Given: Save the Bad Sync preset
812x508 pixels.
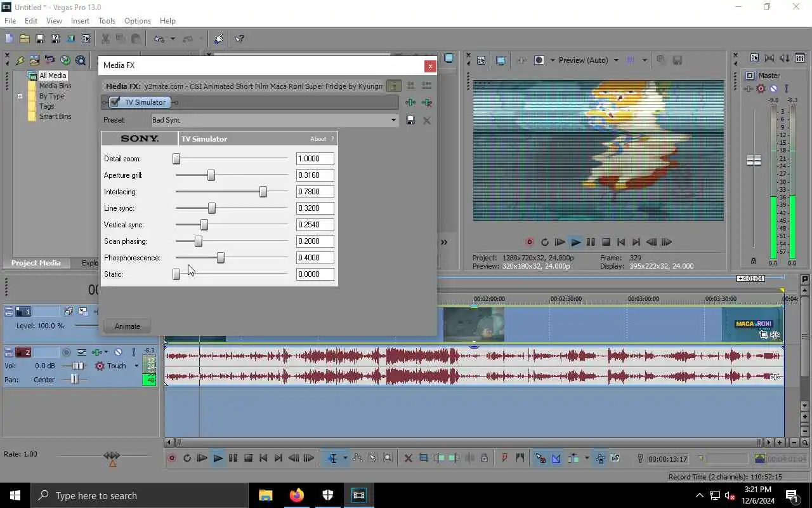Looking at the screenshot, I should point(410,120).
